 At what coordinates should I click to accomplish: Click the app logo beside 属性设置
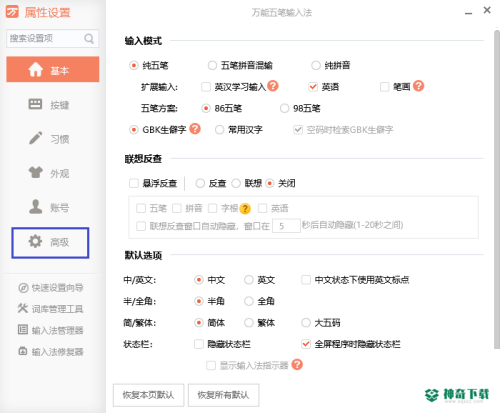coord(12,12)
